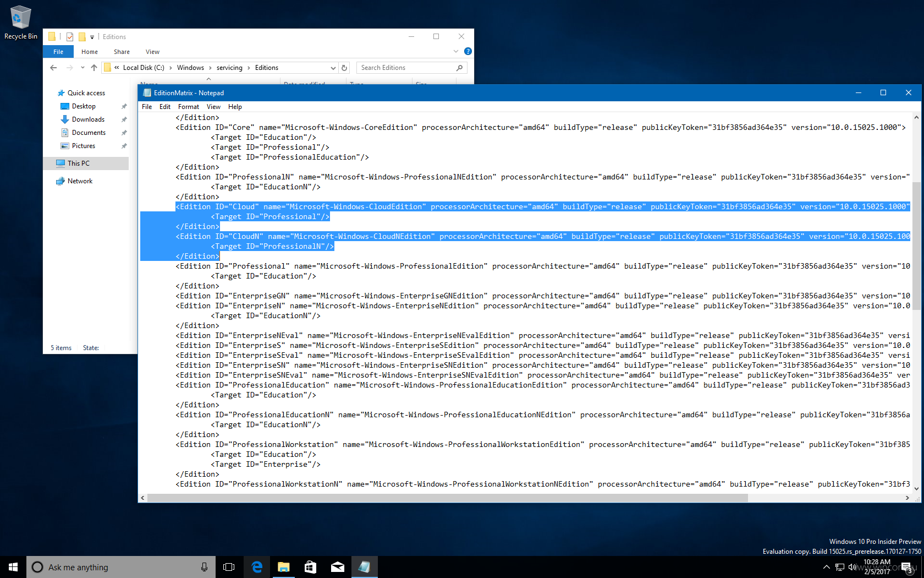The height and width of the screenshot is (578, 924).
Task: Click the search magnifier icon in Explorer
Action: pos(460,68)
